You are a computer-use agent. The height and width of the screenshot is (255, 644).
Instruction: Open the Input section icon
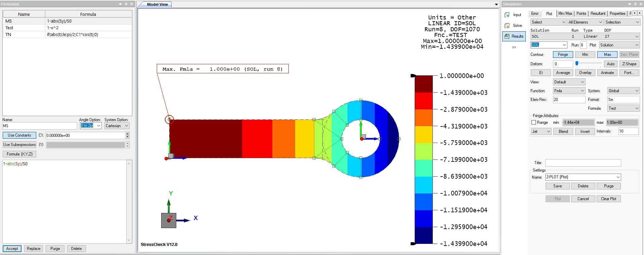tap(507, 15)
